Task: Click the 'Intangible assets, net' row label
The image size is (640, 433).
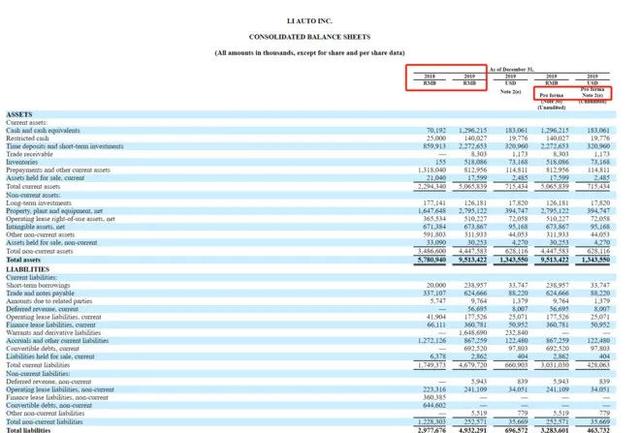Action: [x=35, y=226]
